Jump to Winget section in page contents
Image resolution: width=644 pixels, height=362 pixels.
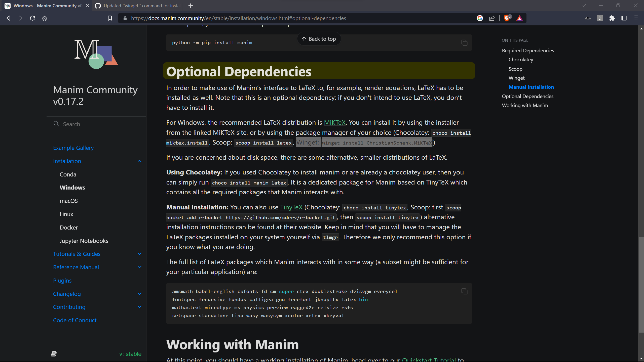coord(516,78)
